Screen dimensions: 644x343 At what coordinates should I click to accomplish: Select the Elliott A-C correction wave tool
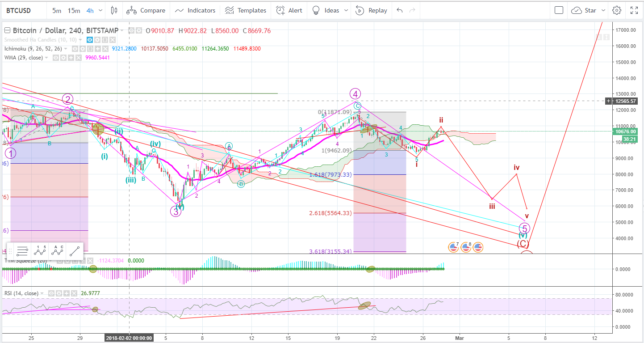(57, 251)
